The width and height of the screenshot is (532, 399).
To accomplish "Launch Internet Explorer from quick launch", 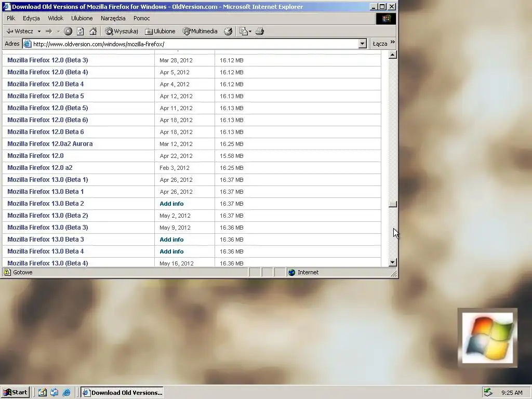I will click(x=66, y=393).
